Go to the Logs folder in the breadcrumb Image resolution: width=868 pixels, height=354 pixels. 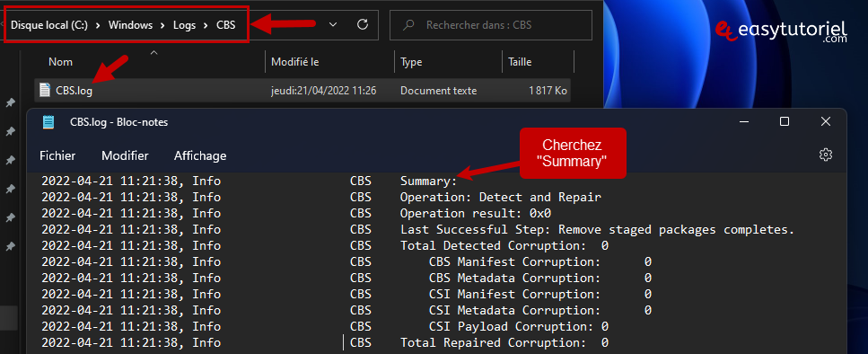[184, 25]
